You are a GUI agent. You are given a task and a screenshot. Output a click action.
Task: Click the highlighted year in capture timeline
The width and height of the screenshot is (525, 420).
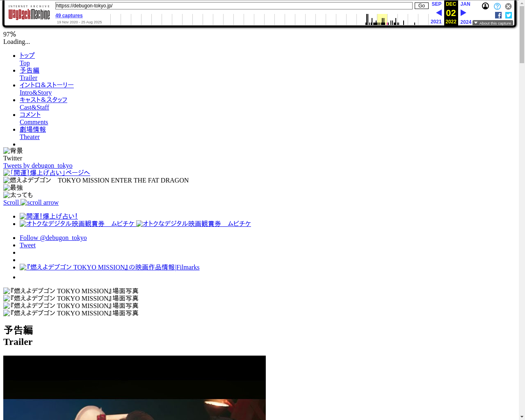(x=382, y=20)
